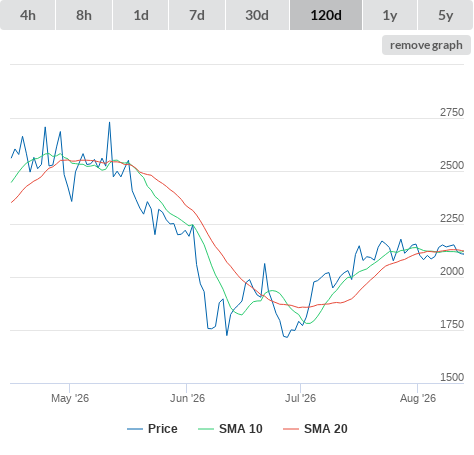474x455 pixels.
Task: Switch chart to the 1y range
Action: coord(390,15)
